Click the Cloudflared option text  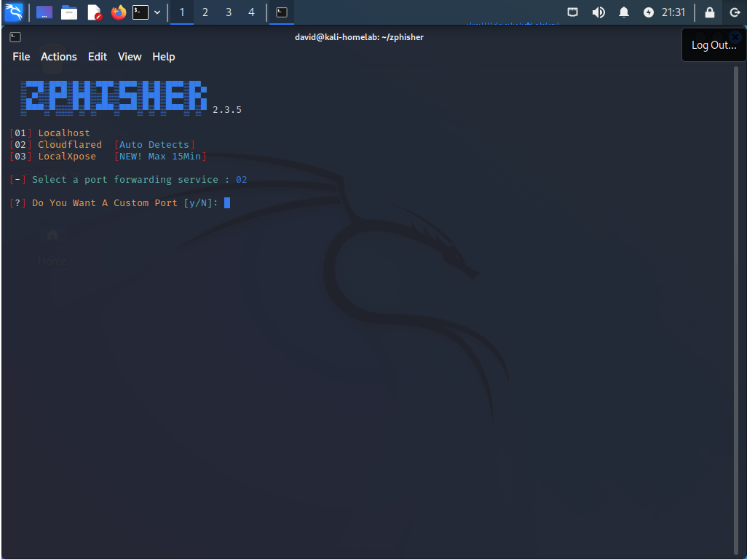click(70, 144)
